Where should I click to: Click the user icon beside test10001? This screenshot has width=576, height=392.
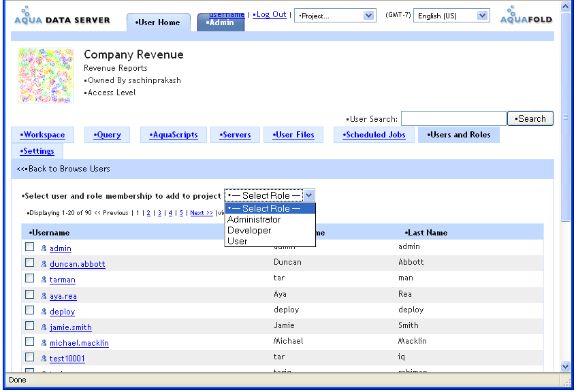(x=44, y=359)
